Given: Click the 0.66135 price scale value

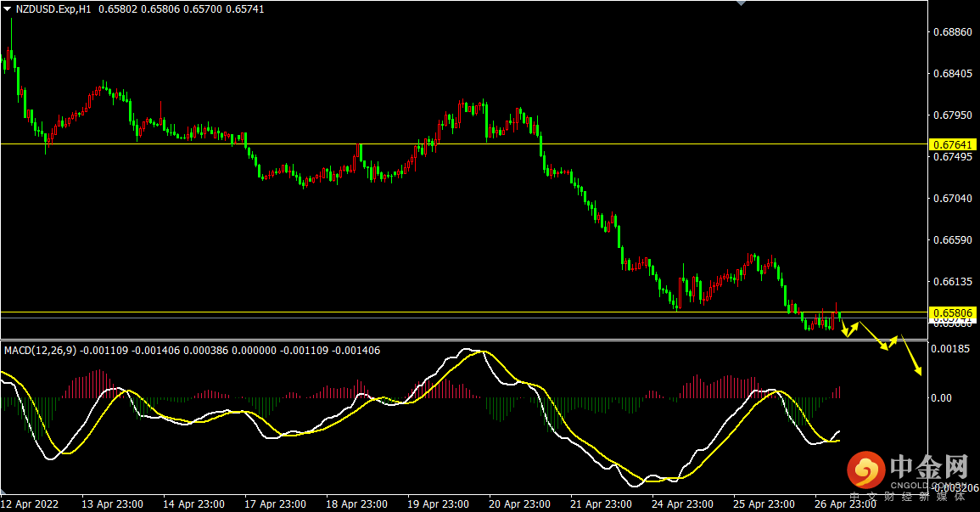Looking at the screenshot, I should 952,281.
